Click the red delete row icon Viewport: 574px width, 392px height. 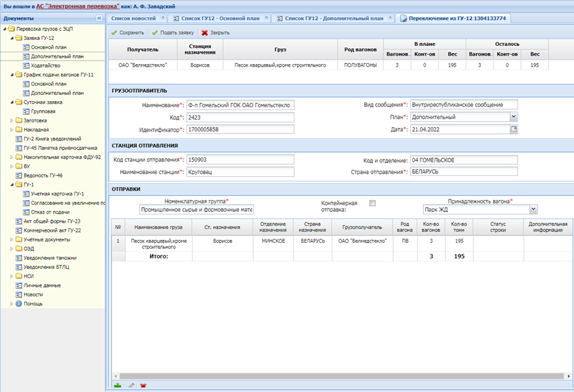click(143, 386)
